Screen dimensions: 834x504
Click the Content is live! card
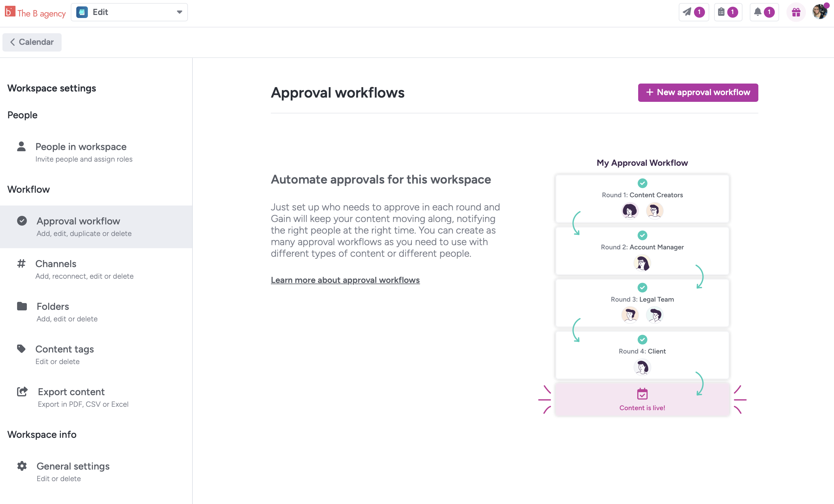pyautogui.click(x=642, y=399)
